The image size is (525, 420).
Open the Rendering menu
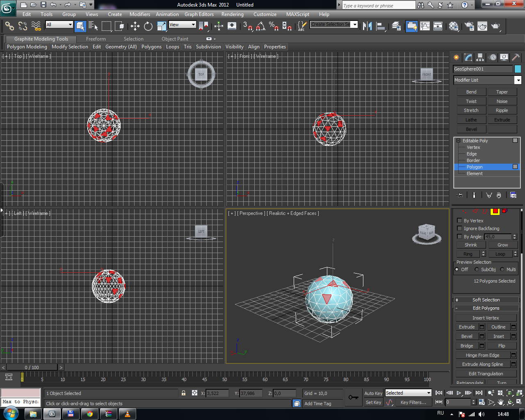(x=232, y=14)
